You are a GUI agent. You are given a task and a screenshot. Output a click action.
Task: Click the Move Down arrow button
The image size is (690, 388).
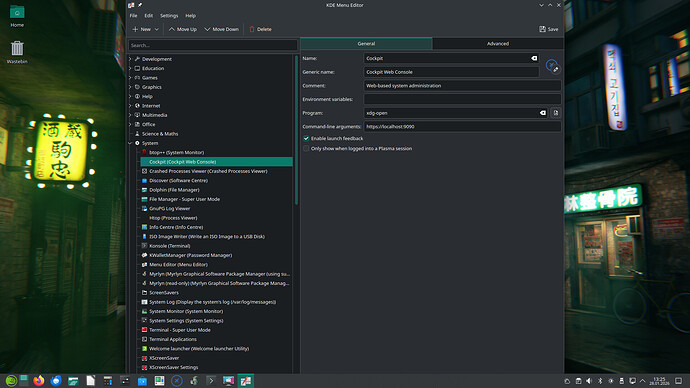pyautogui.click(x=221, y=29)
